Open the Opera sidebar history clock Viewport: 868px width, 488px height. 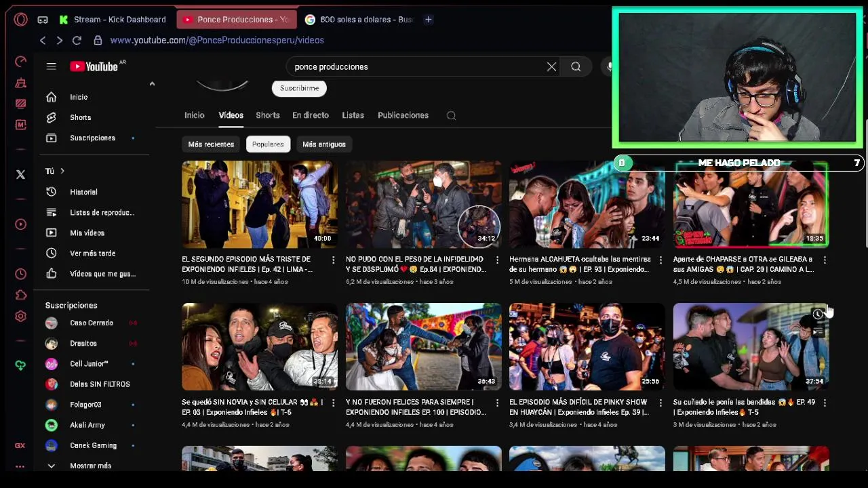coord(20,274)
